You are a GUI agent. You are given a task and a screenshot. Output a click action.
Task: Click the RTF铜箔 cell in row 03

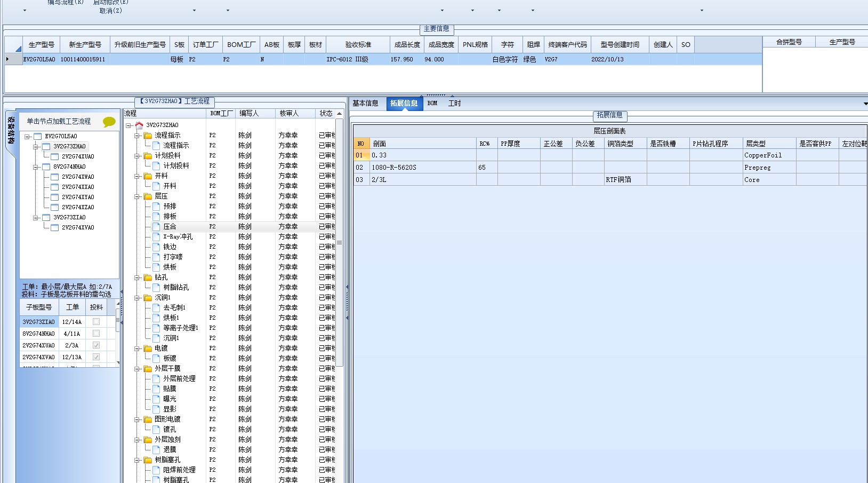pyautogui.click(x=625, y=180)
